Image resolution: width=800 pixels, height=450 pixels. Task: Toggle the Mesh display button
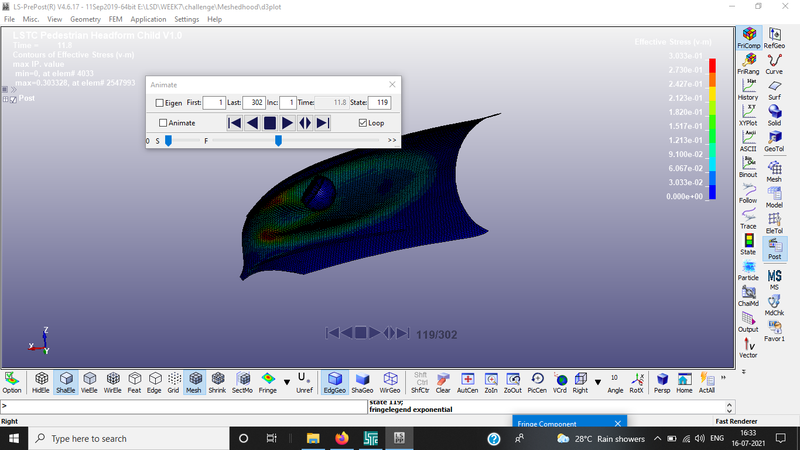coord(195,383)
